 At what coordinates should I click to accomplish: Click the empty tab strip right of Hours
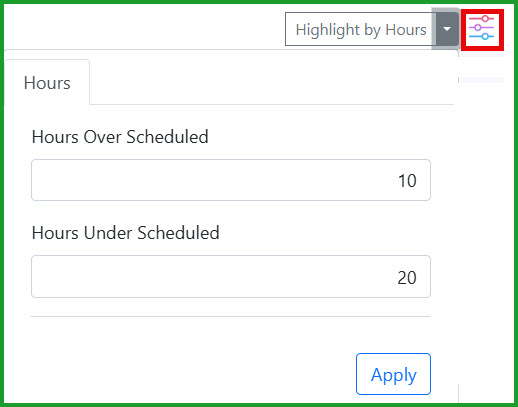click(272, 82)
